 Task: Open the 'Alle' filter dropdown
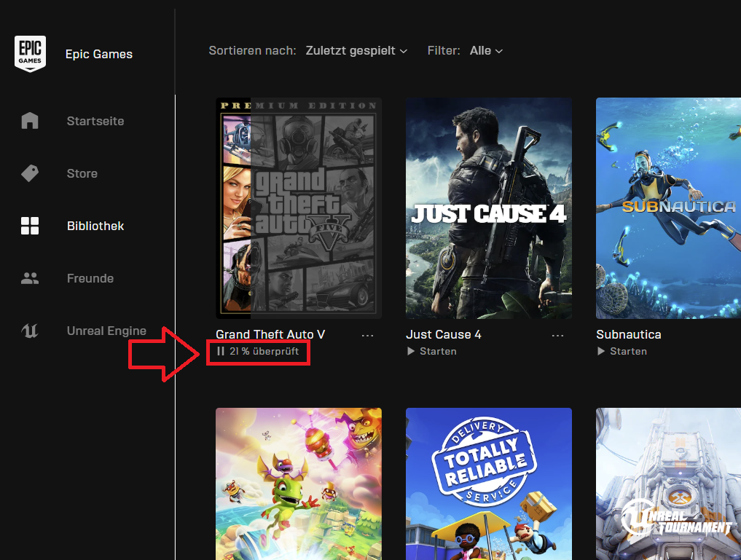click(486, 50)
